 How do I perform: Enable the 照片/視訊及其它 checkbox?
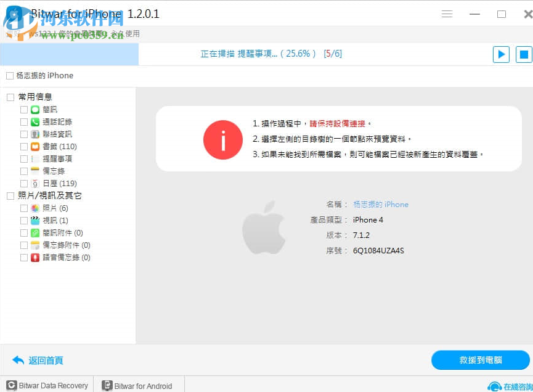10,195
